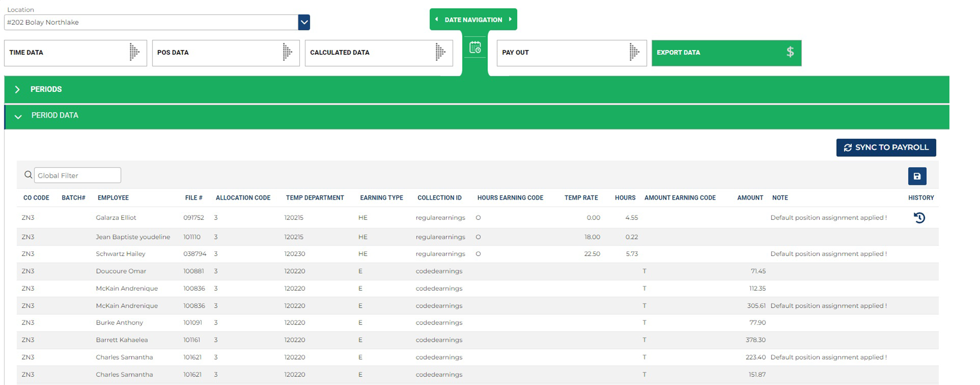Click the previous date arrow in Date Navigation
980x385 pixels.
point(436,20)
